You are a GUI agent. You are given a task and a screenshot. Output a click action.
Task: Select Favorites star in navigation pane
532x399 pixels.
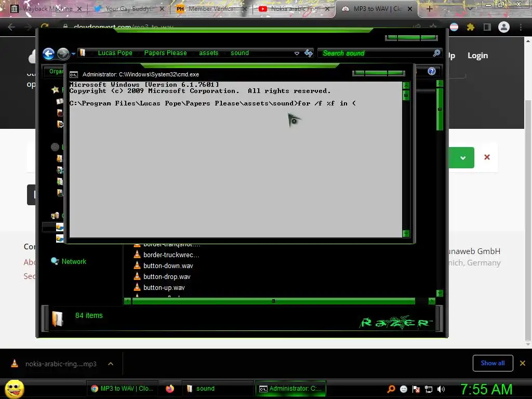55,89
